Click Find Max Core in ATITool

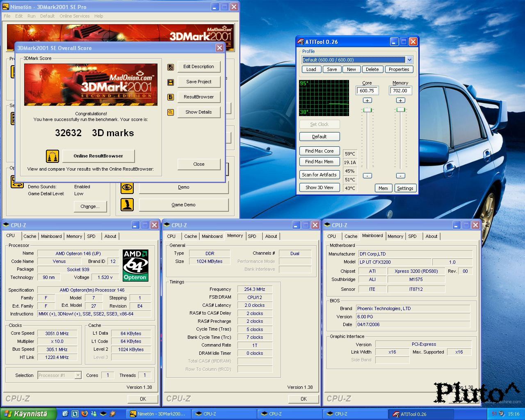coord(320,151)
